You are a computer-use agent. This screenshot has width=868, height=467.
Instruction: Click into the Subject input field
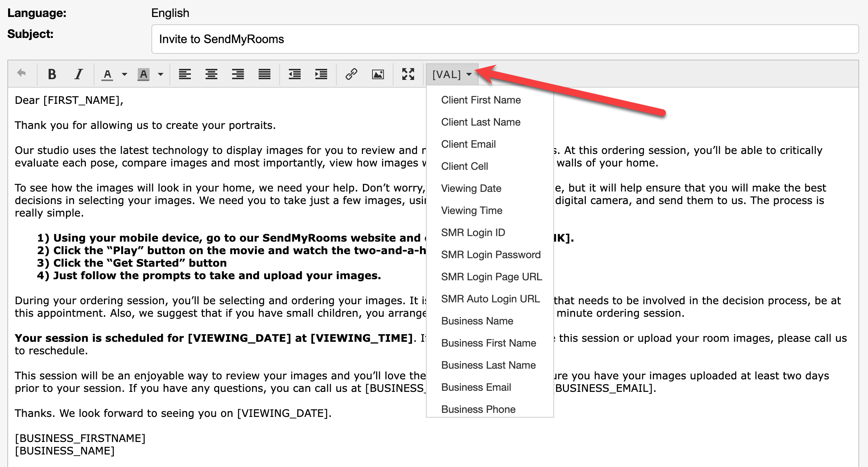click(505, 39)
